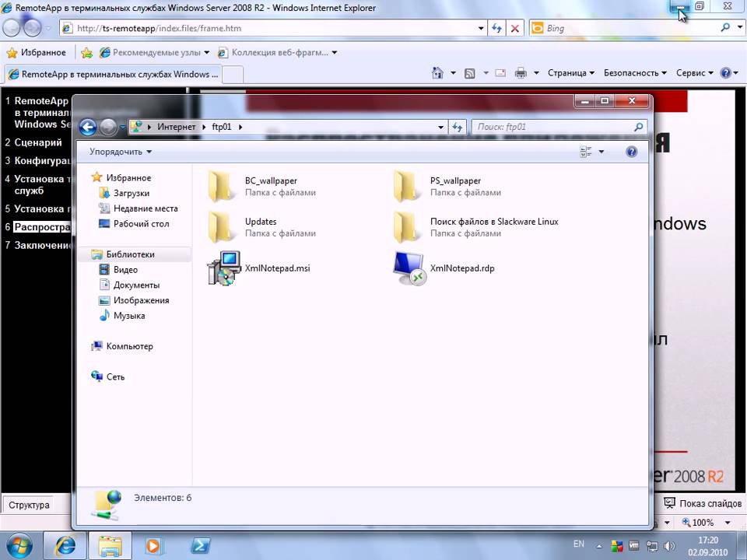Open PowerShell from the taskbar
This screenshot has width=747, height=560.
tap(200, 546)
